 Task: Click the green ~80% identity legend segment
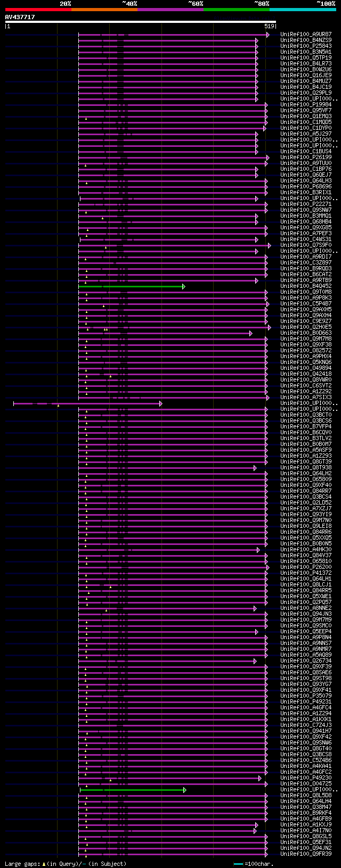point(236,10)
